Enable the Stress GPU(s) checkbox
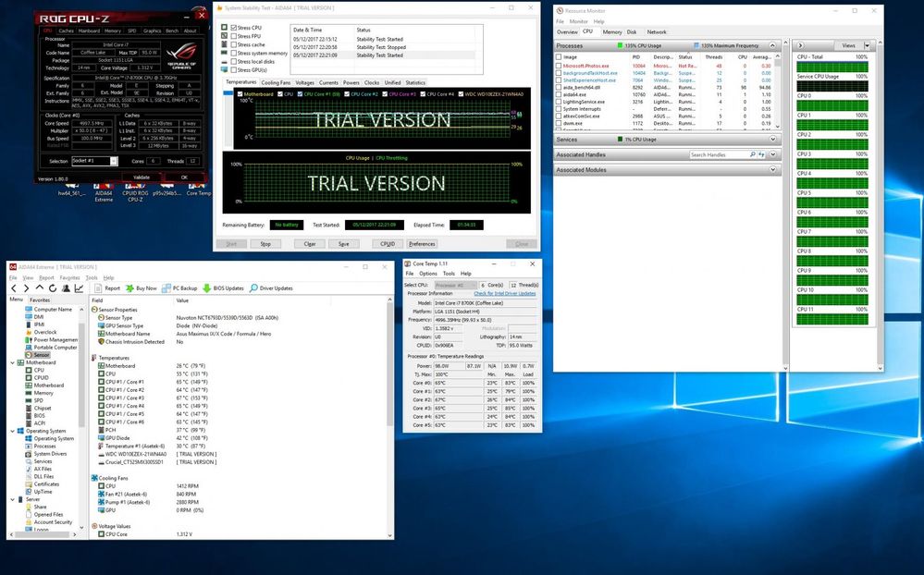This screenshot has width=924, height=575. click(234, 69)
